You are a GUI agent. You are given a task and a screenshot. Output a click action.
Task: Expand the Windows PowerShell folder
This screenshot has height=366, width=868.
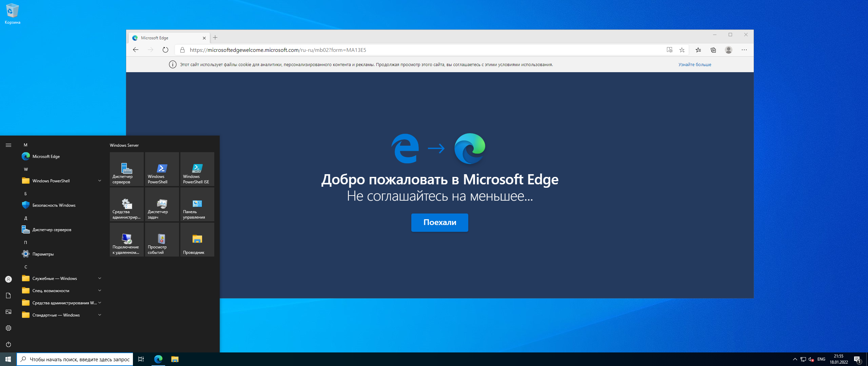[x=62, y=181]
